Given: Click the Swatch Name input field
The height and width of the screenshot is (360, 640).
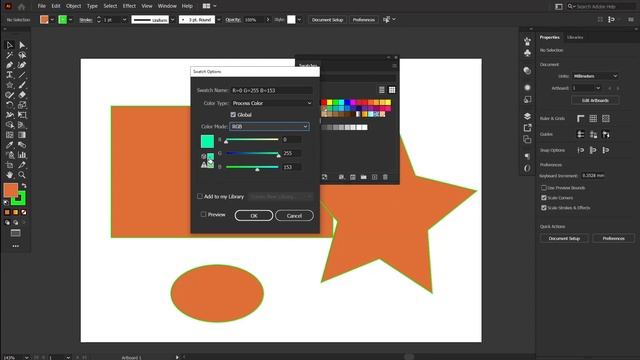Looking at the screenshot, I should 271,90.
